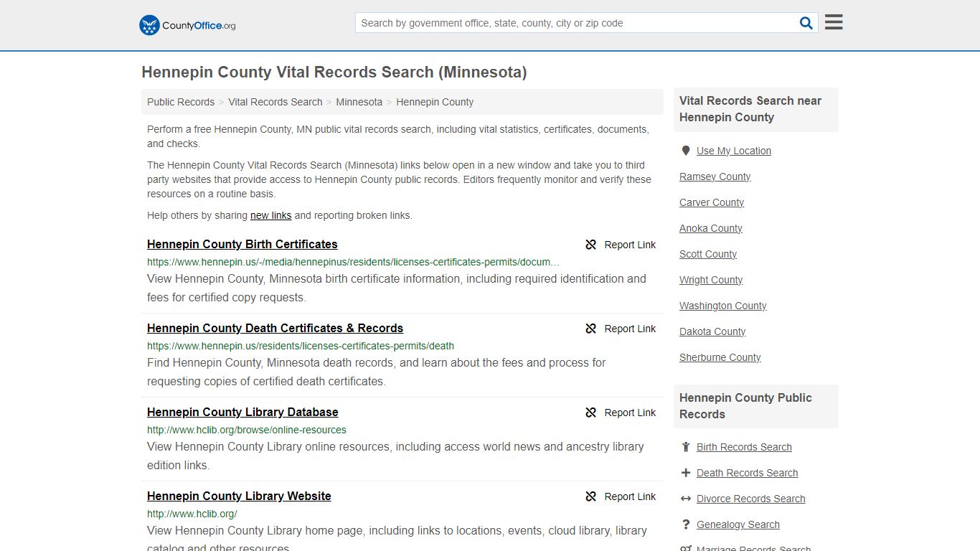This screenshot has width=980, height=551.
Task: Click the Death Records cross icon
Action: click(x=686, y=473)
